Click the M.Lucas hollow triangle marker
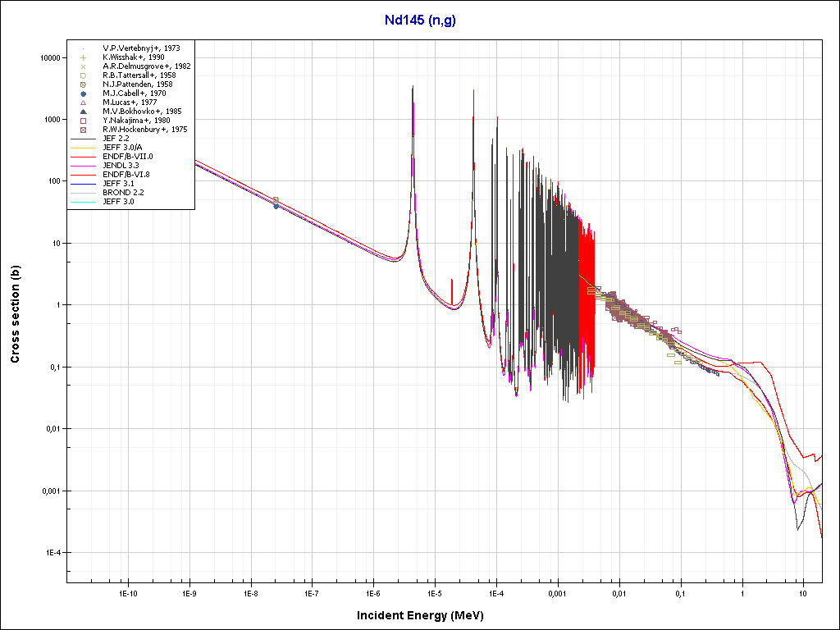Viewport: 840px width, 630px height. [83, 103]
